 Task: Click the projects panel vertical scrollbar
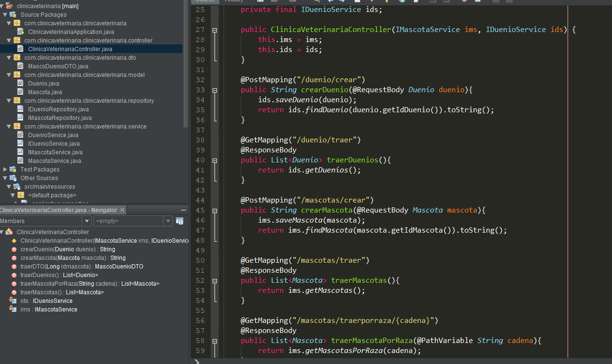click(186, 62)
